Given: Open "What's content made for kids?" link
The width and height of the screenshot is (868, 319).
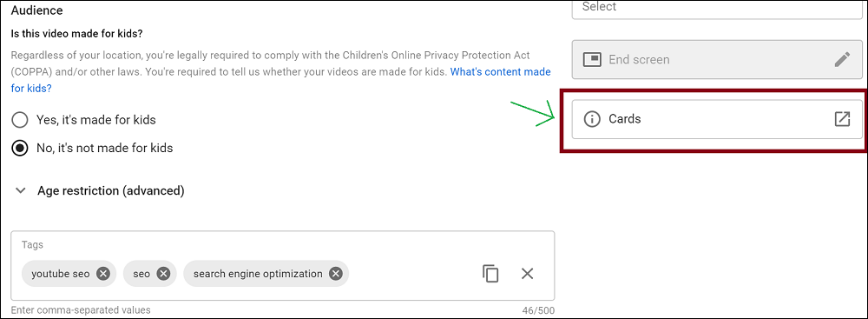Looking at the screenshot, I should [280, 80].
